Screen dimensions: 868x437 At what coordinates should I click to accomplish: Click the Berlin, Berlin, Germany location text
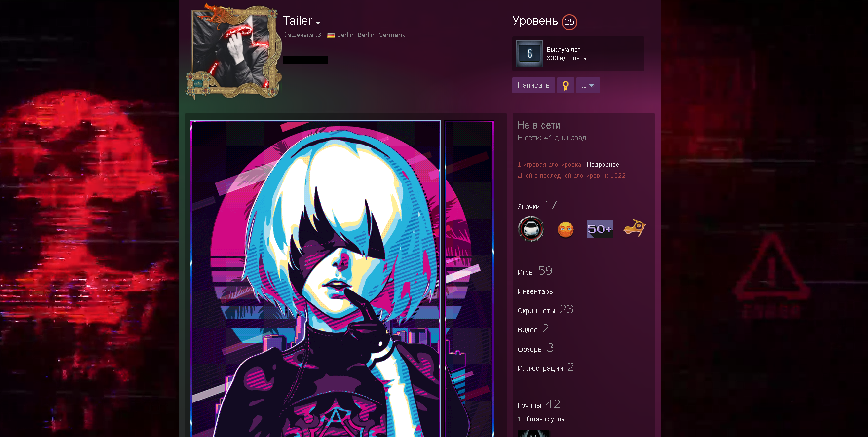point(371,35)
